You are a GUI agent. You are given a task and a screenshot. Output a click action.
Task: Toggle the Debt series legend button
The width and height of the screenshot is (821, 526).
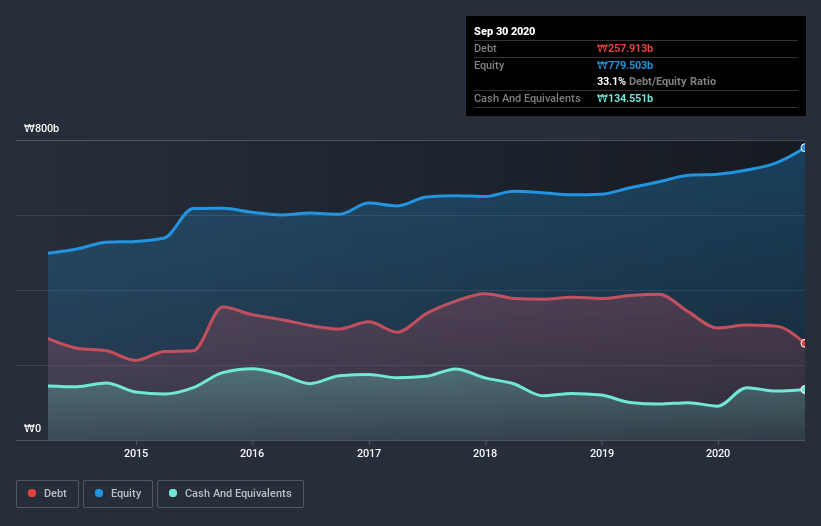(x=48, y=494)
